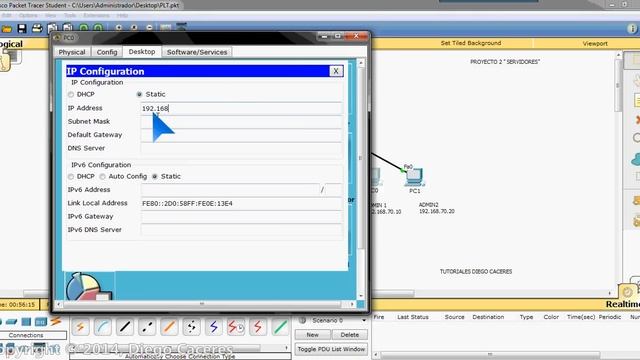
Task: Open the Scenario 0 dropdown
Action: pyautogui.click(x=364, y=320)
